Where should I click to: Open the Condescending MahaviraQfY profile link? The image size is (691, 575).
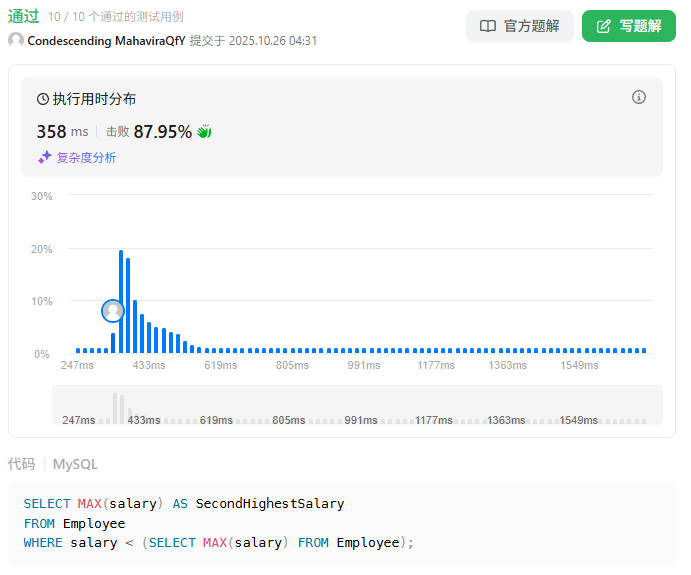tap(106, 41)
